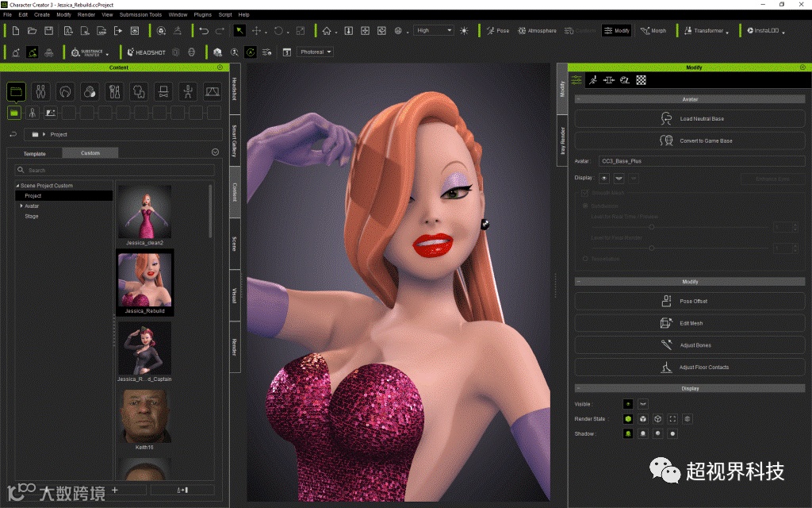Image resolution: width=812 pixels, height=508 pixels.
Task: Click the Morph toolbar button
Action: (x=653, y=31)
